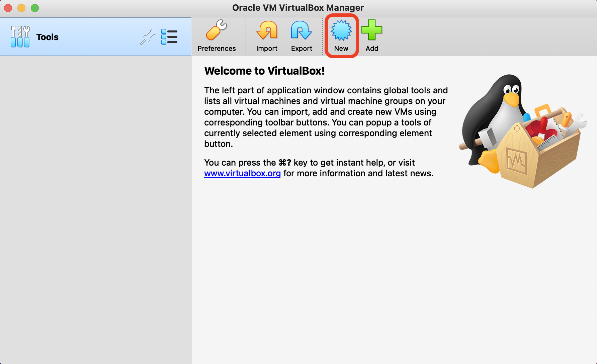Maximize the VirtualBox Manager window
The height and width of the screenshot is (364, 597).
pos(35,8)
